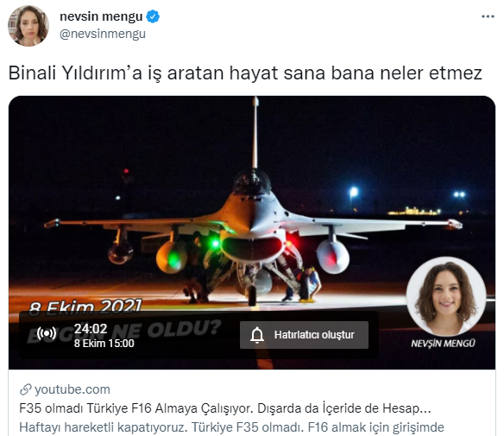Open the card title starting F35 olmadı Türkiye
Screen dimensions: 504x436
click(x=225, y=408)
